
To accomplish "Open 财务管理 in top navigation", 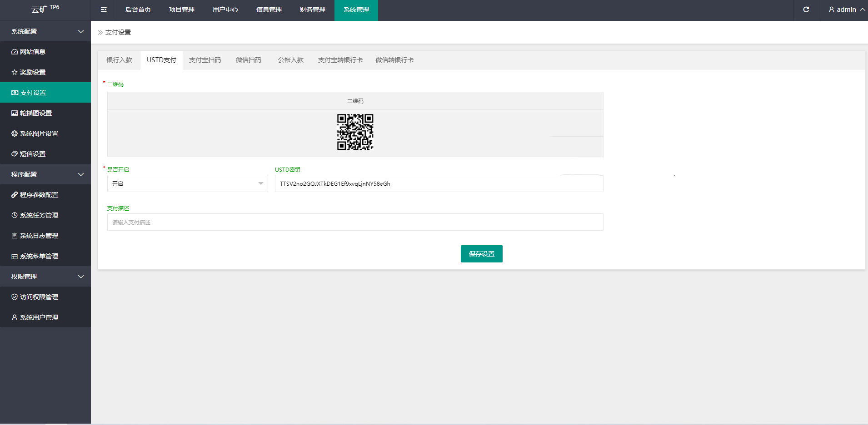I will tap(313, 10).
